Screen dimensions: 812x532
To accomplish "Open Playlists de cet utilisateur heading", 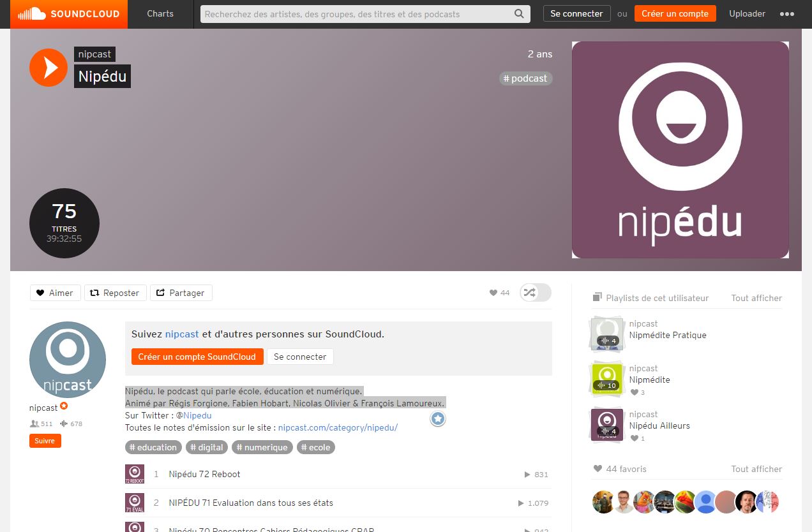I will pos(650,298).
